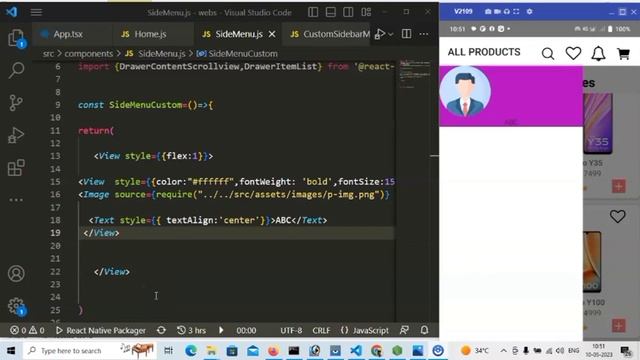Click the sync refresh status icon

point(162,330)
